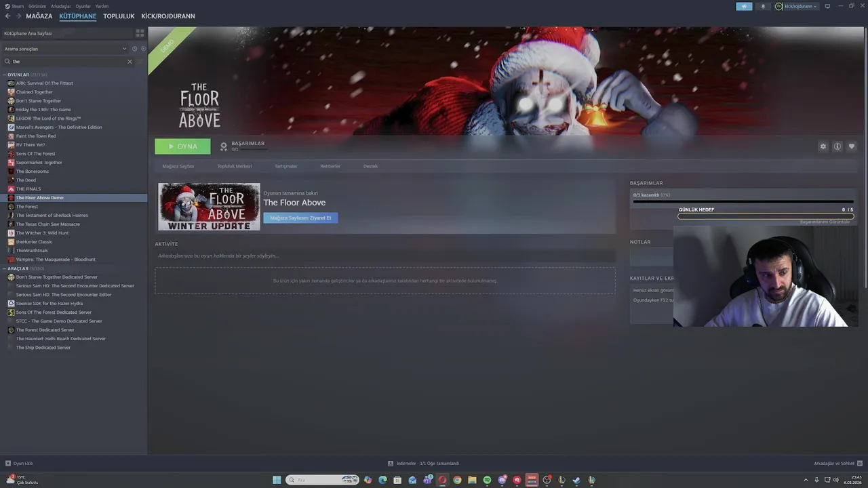Click the achievements progress bar
The width and height of the screenshot is (868, 488).
[743, 201]
